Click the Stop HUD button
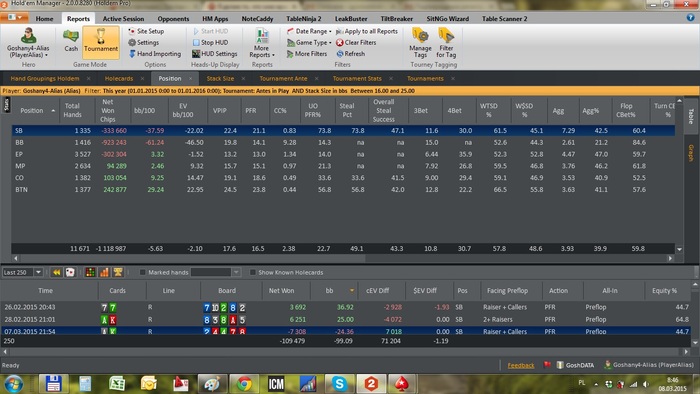The width and height of the screenshot is (700, 394). coord(210,42)
